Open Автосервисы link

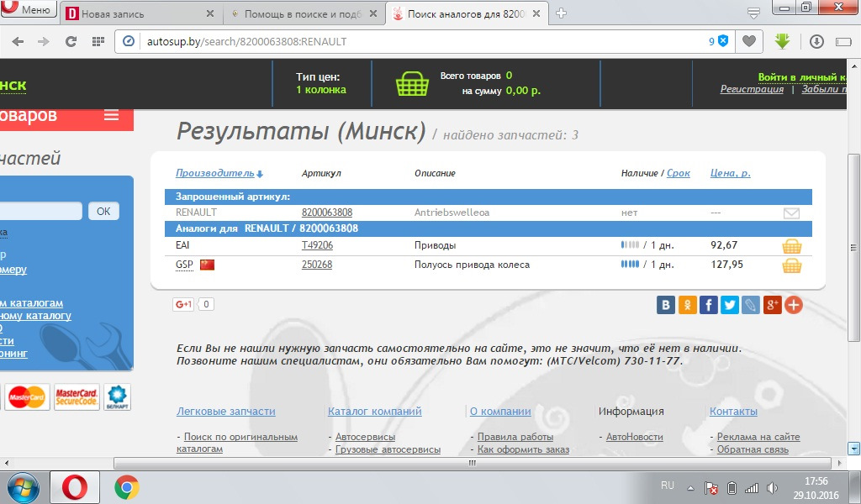(365, 437)
